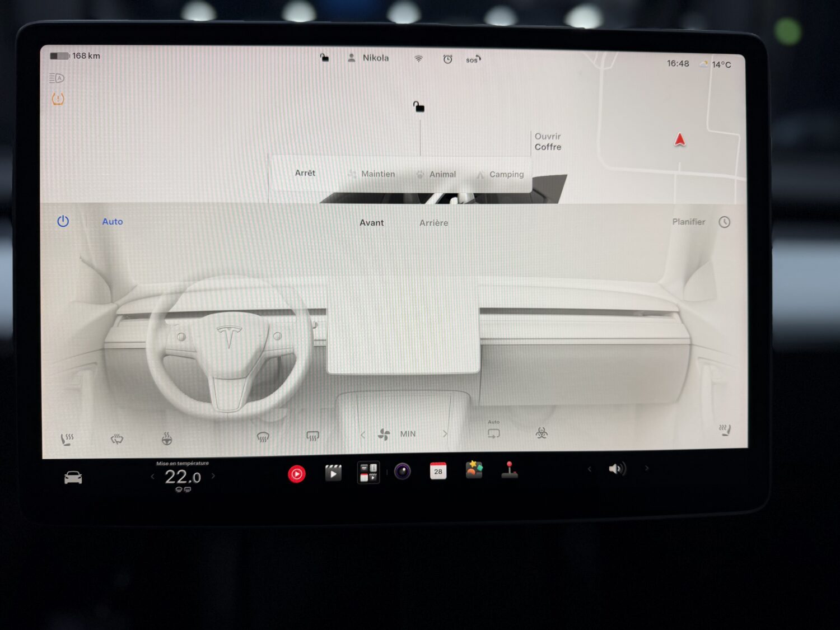Screen dimensions: 840x630
Task: Open vehicle controls with the car icon
Action: (x=73, y=477)
